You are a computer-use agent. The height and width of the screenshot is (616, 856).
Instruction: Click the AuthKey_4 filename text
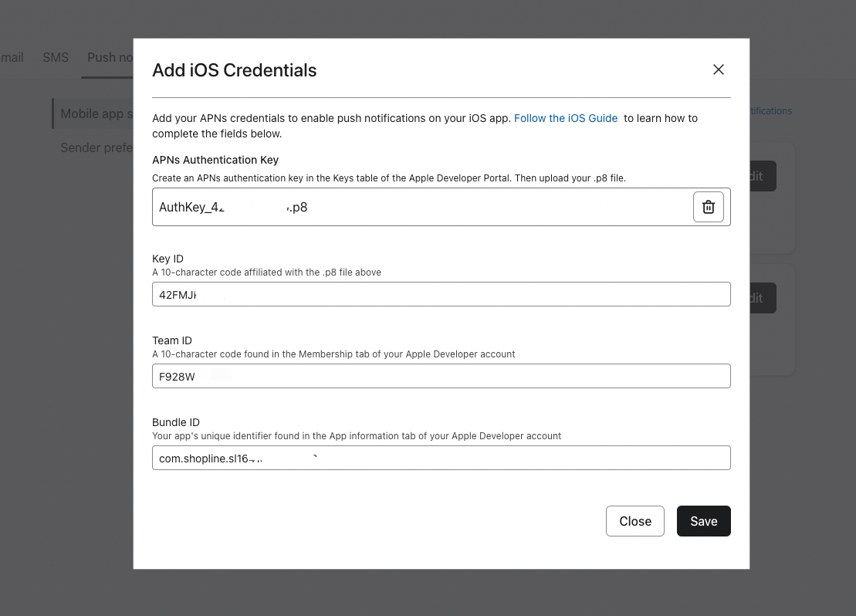[191, 206]
